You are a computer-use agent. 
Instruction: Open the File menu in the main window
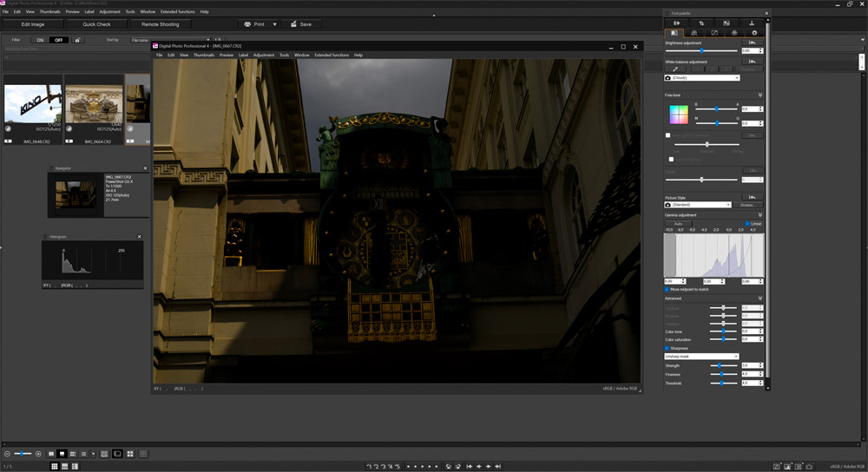click(x=5, y=11)
